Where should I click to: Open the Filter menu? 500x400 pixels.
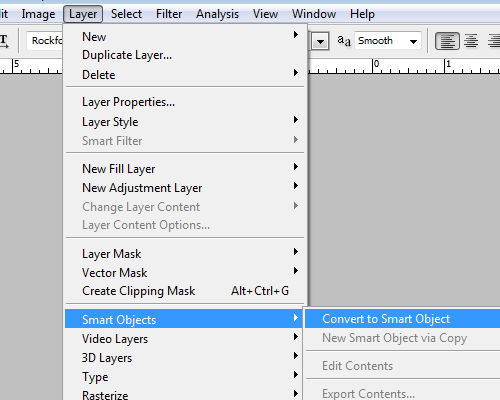coord(169,14)
